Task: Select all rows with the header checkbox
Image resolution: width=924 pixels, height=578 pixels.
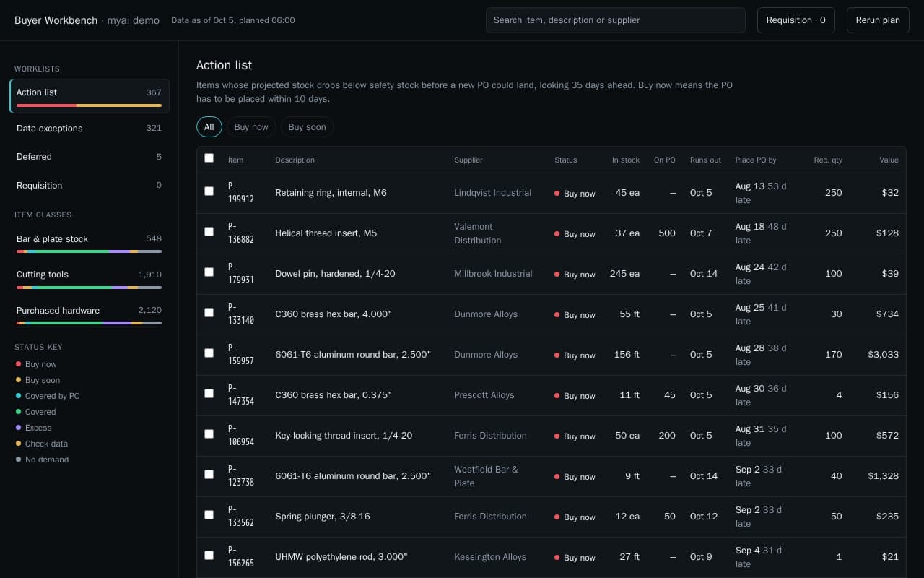Action: [x=209, y=158]
